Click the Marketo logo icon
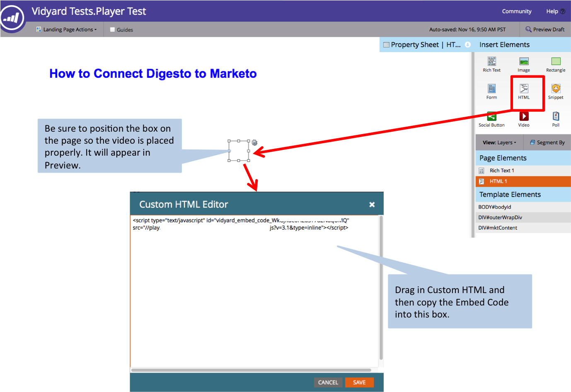Image resolution: width=571 pixels, height=392 pixels. pyautogui.click(x=12, y=18)
